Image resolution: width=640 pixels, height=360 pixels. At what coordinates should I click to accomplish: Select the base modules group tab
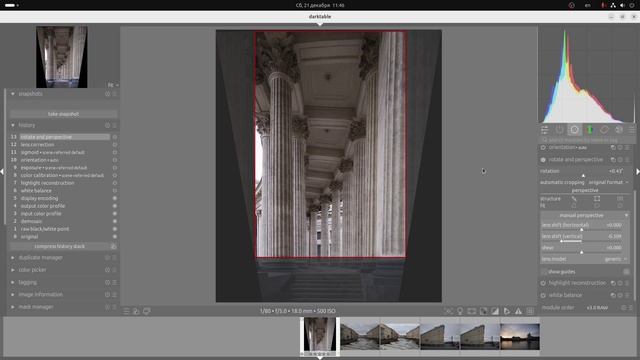coord(574,130)
